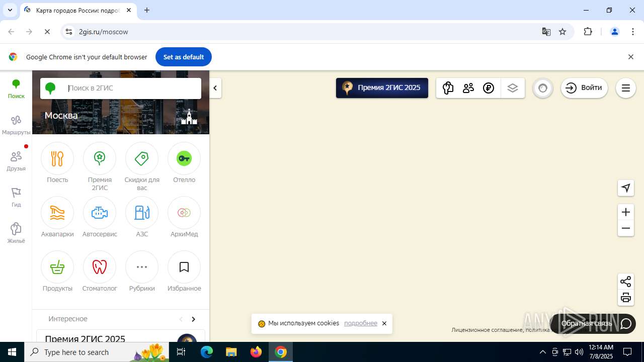Zoom out the map with minus

626,228
